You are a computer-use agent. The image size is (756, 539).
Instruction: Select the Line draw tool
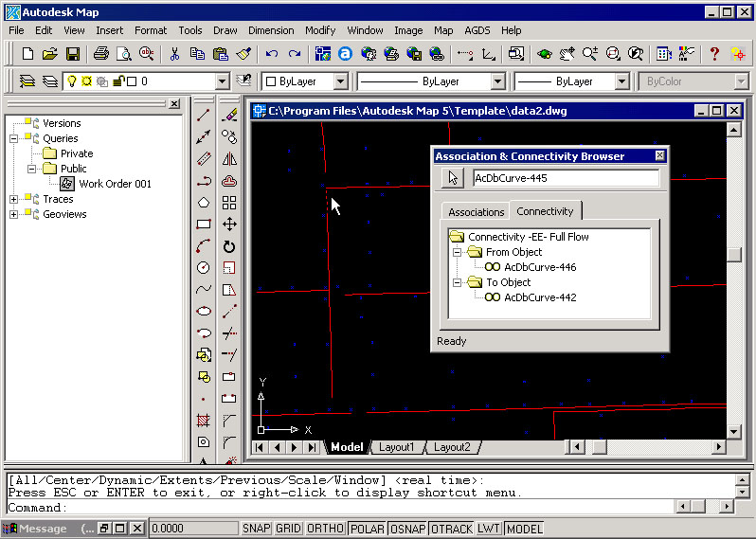pyautogui.click(x=204, y=116)
